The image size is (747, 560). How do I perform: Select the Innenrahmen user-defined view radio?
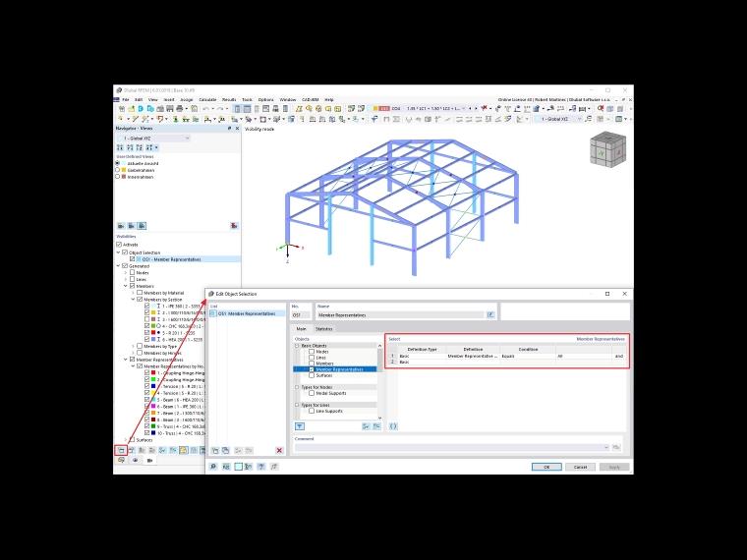coord(118,177)
